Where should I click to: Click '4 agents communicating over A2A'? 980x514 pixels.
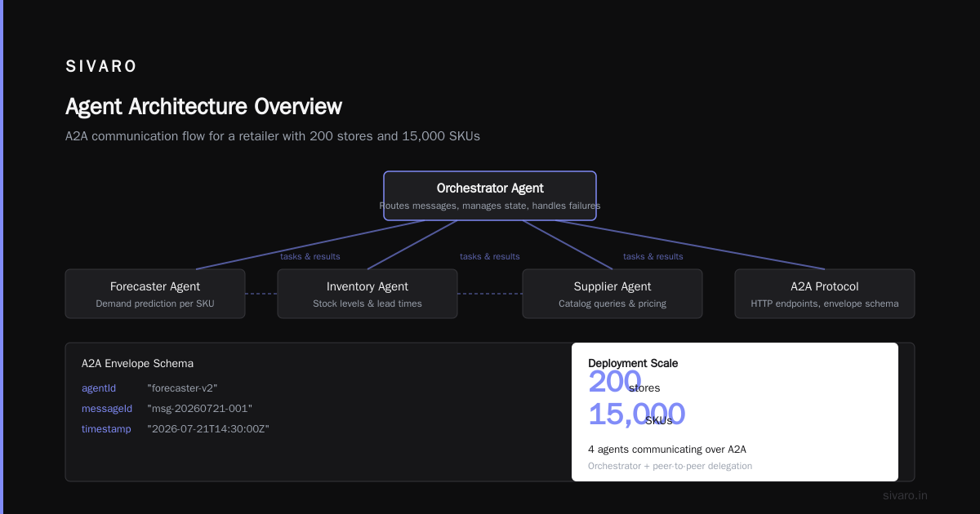667,449
